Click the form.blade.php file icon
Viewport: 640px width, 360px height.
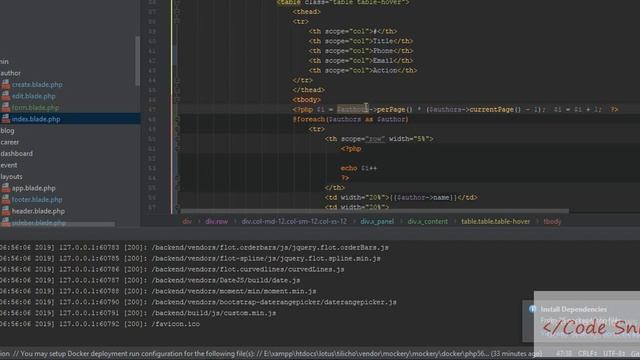6,107
